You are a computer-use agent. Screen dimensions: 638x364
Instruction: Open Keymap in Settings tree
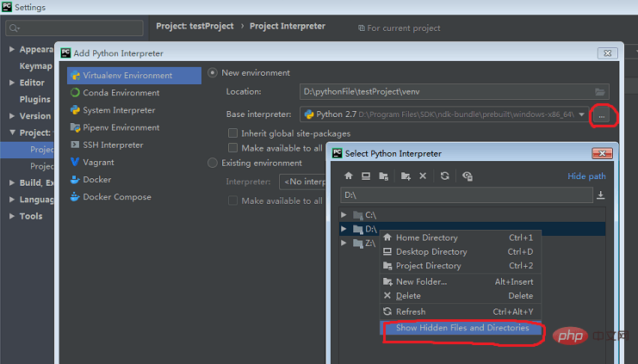(36, 66)
